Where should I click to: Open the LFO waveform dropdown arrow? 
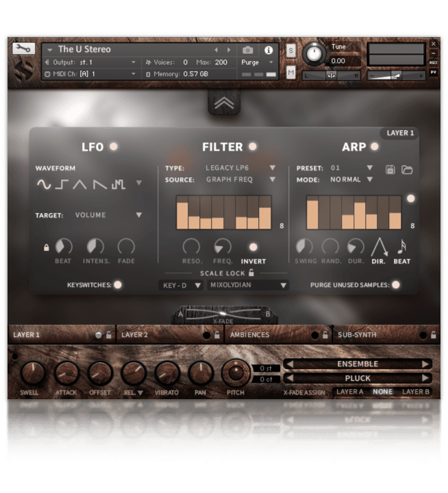(x=139, y=183)
